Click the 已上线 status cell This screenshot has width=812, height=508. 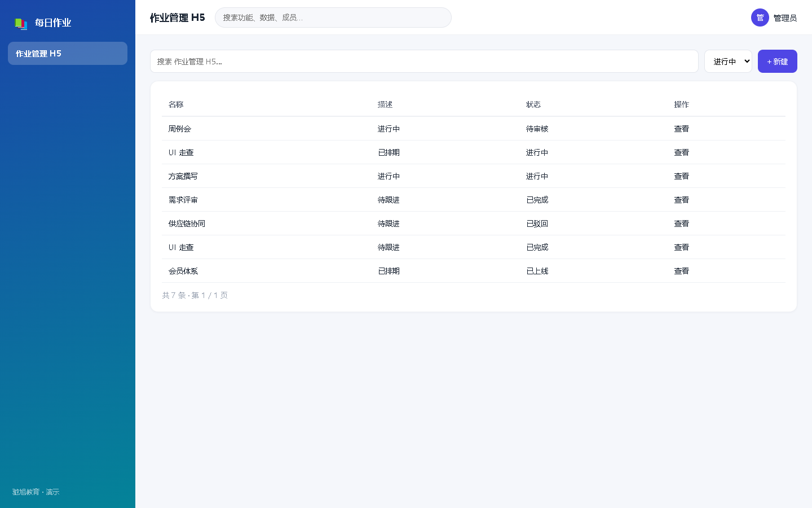(x=537, y=271)
